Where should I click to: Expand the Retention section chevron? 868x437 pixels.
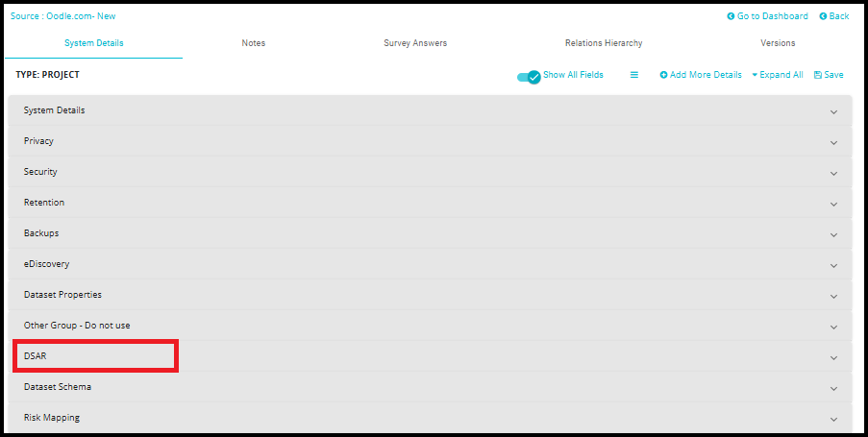pyautogui.click(x=833, y=204)
